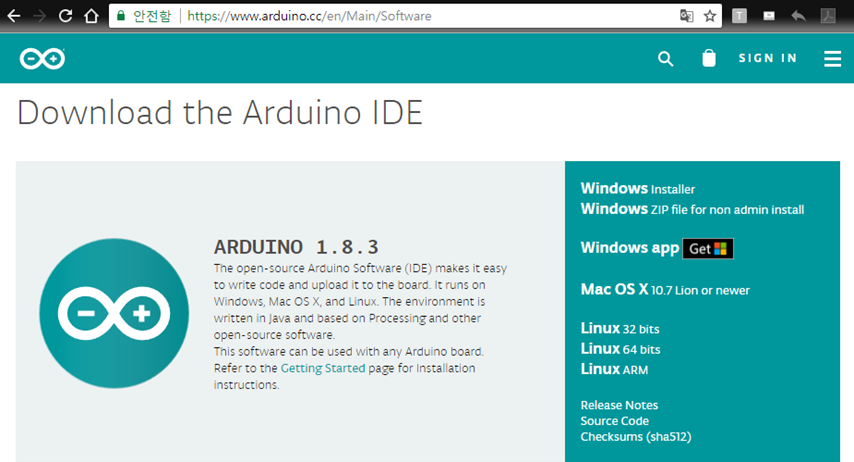Viewport: 854px width, 462px height.
Task: Open the Source Code link
Action: [614, 421]
